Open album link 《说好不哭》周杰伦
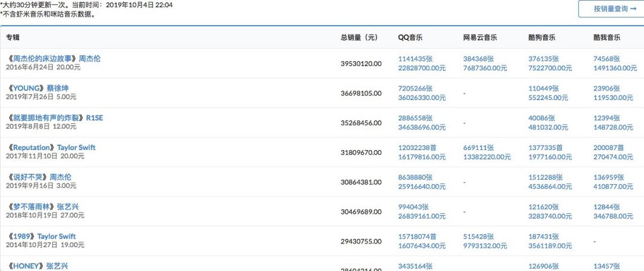This screenshot has height=271, width=644. pos(39,177)
